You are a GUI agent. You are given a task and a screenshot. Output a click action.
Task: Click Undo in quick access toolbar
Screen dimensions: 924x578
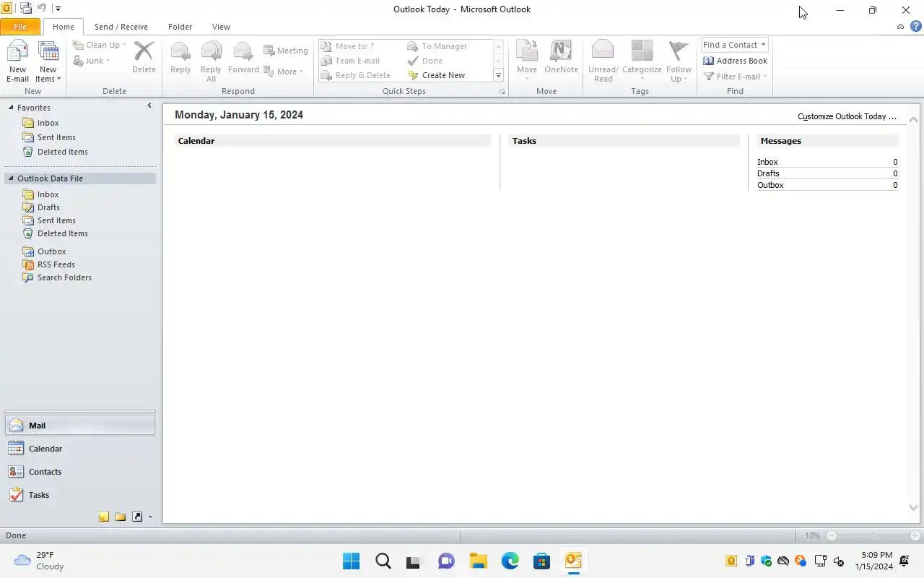[42, 9]
